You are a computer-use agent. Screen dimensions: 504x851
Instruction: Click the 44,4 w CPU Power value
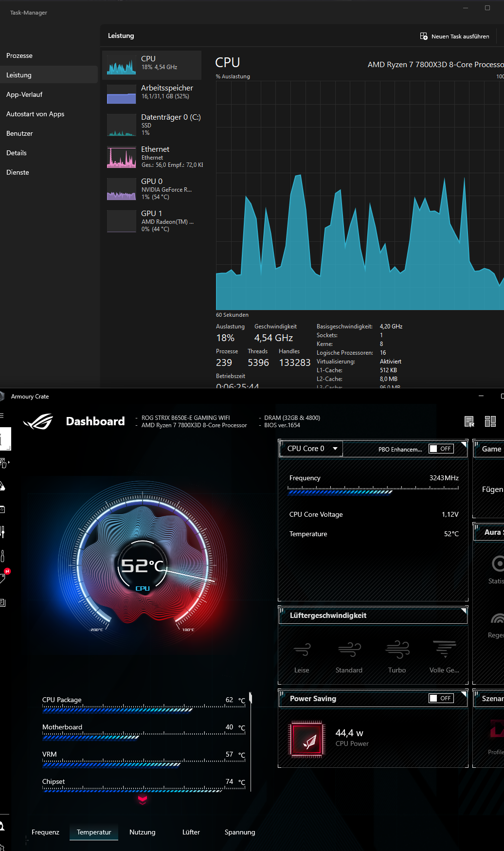(x=349, y=733)
